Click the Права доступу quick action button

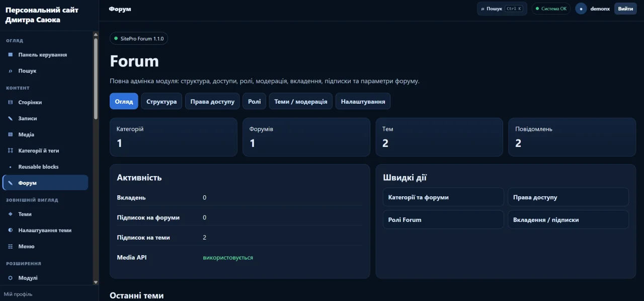568,197
